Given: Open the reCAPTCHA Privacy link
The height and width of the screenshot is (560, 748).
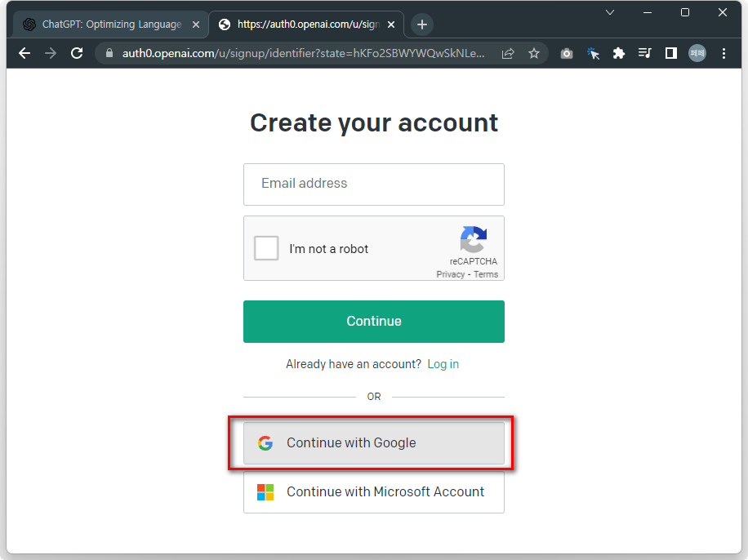Looking at the screenshot, I should (x=450, y=274).
